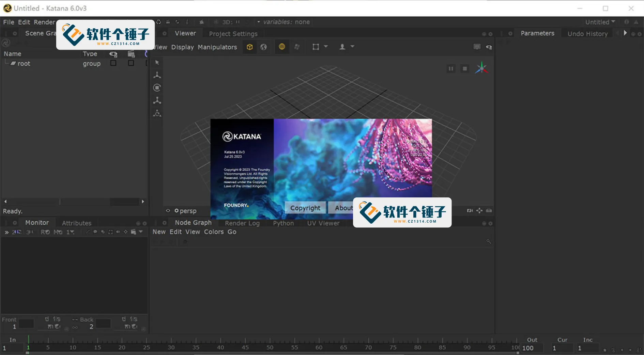Click the 3D view icon in Monitor toolbar
This screenshot has width=644, height=355.
pyautogui.click(x=30, y=232)
